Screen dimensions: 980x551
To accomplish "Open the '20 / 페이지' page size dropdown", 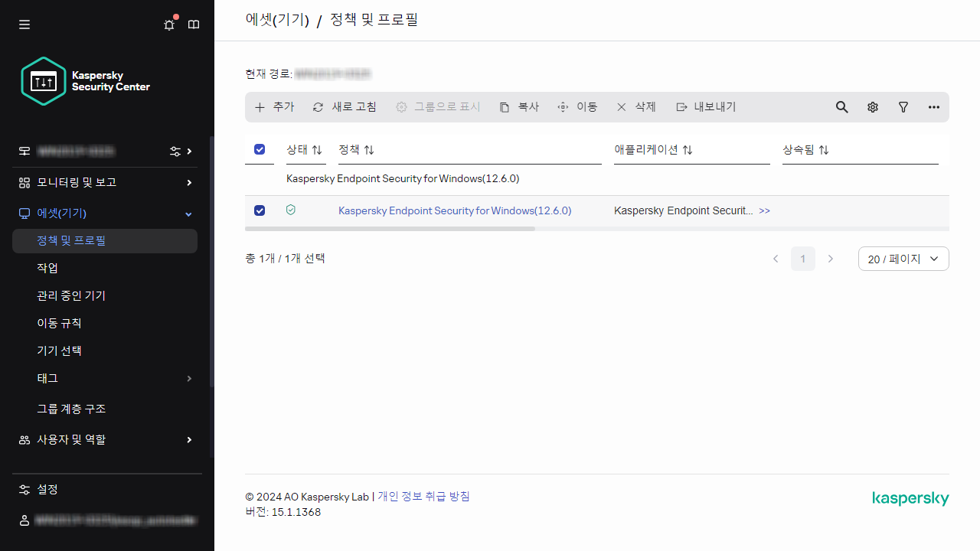I will (x=903, y=259).
